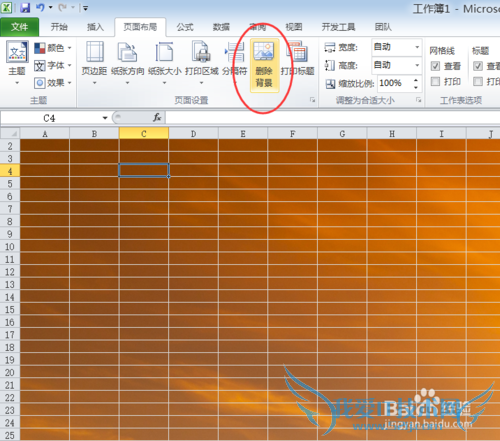
Task: Open the Undo history dropdown arrow
Action: click(x=51, y=7)
